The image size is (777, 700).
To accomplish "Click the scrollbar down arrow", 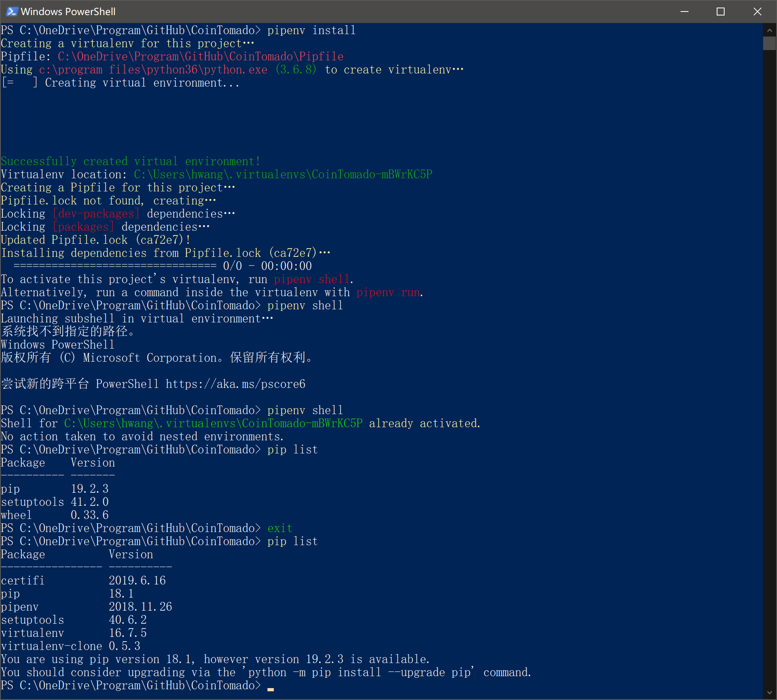I will click(x=769, y=692).
